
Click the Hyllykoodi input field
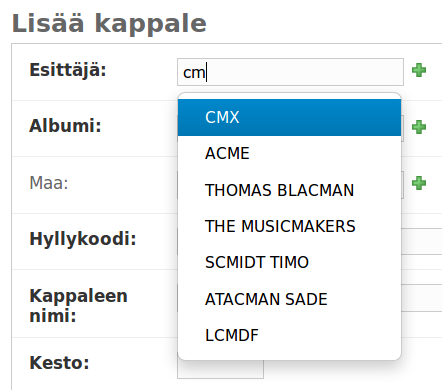click(x=421, y=242)
